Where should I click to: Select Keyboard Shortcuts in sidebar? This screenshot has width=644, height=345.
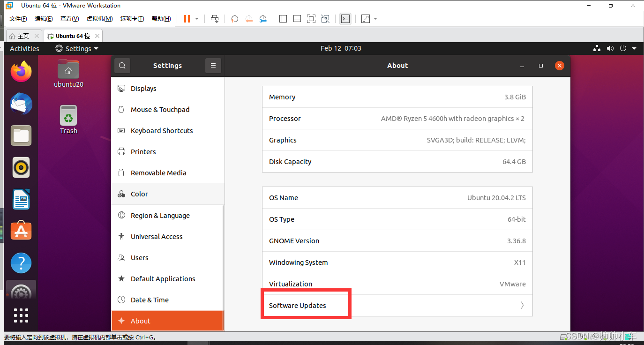(x=168, y=131)
